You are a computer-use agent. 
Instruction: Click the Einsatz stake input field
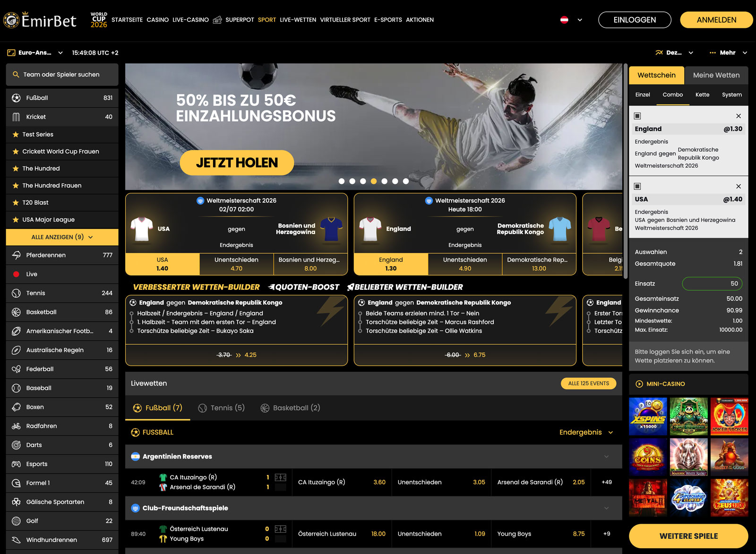[713, 284]
